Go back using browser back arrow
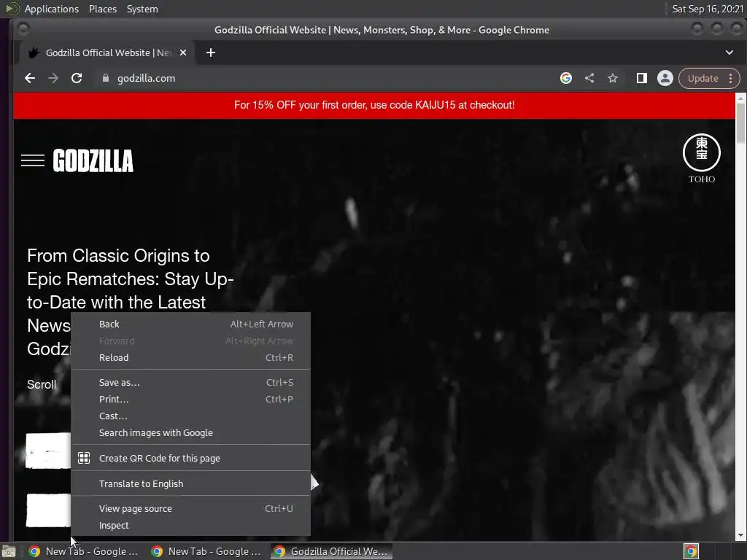 pos(30,78)
